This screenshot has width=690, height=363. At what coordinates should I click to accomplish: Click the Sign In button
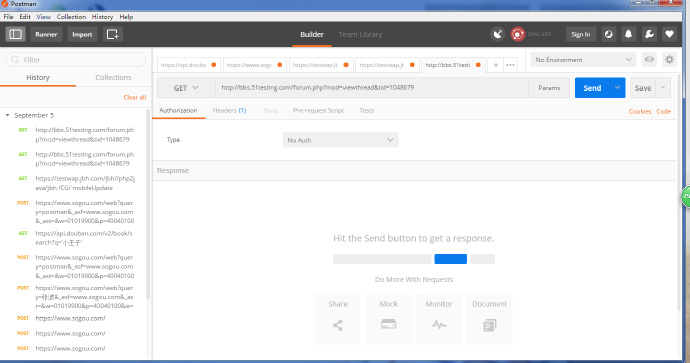pyautogui.click(x=580, y=34)
